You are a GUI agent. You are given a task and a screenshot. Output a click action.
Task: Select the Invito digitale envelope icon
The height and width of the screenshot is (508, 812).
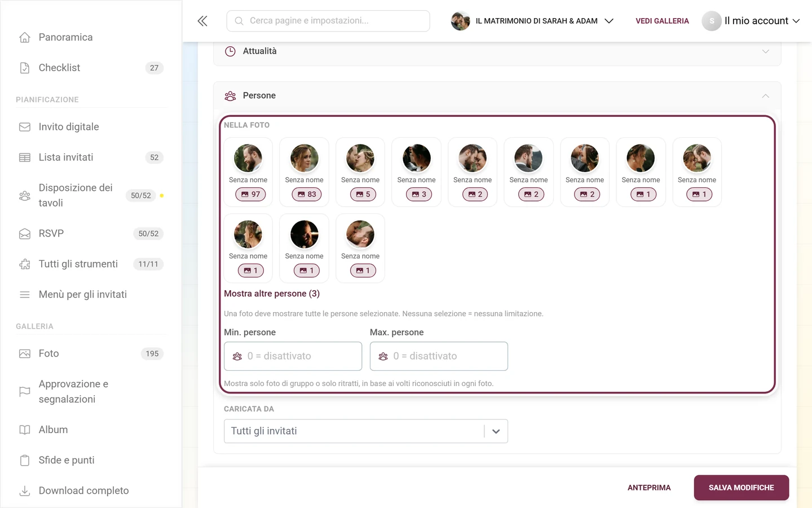tap(25, 127)
